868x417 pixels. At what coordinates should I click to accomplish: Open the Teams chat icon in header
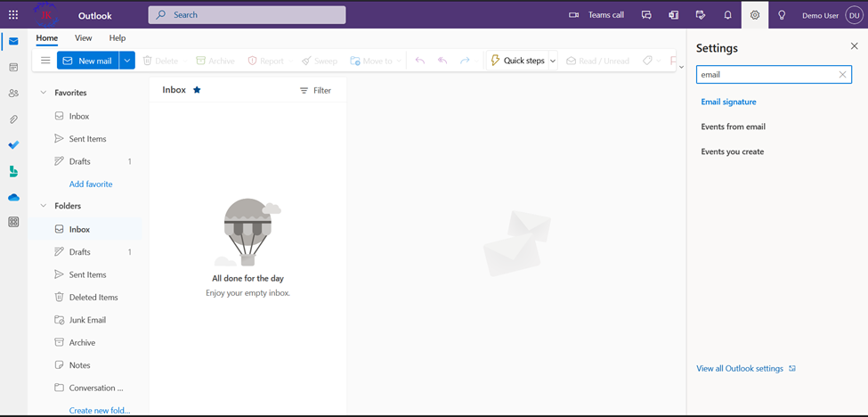tap(646, 15)
